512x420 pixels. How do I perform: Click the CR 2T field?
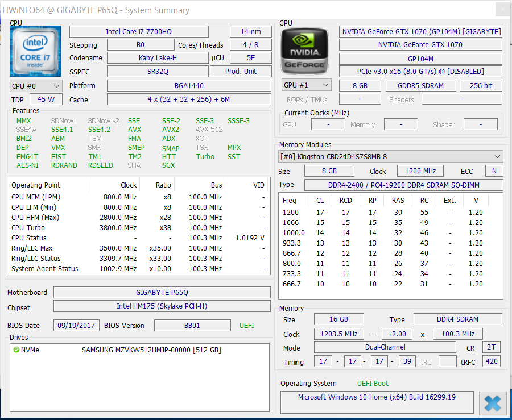[x=492, y=347]
